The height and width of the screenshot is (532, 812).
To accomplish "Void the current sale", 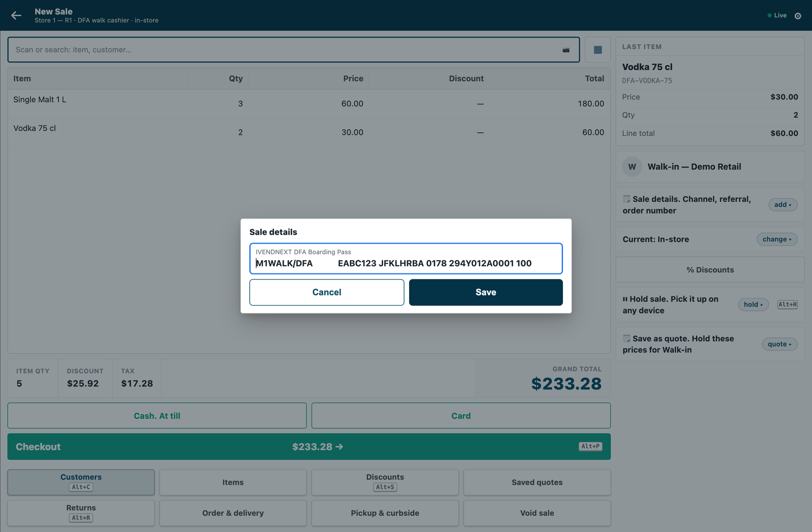I will click(x=537, y=513).
